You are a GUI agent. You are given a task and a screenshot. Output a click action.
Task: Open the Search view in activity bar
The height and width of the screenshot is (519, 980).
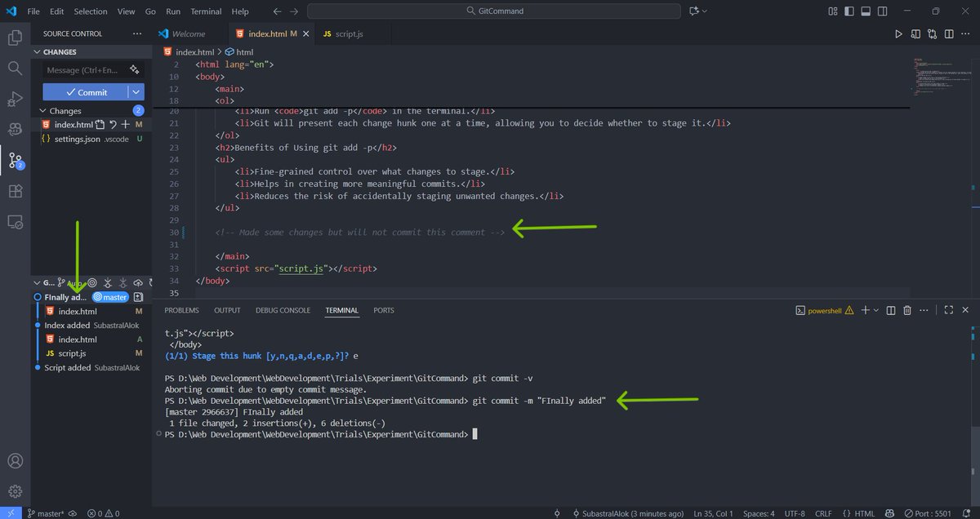15,68
